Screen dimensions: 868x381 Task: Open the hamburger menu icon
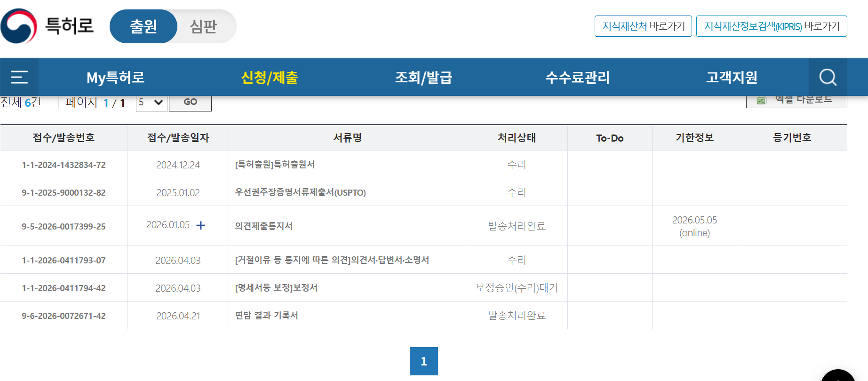click(19, 77)
